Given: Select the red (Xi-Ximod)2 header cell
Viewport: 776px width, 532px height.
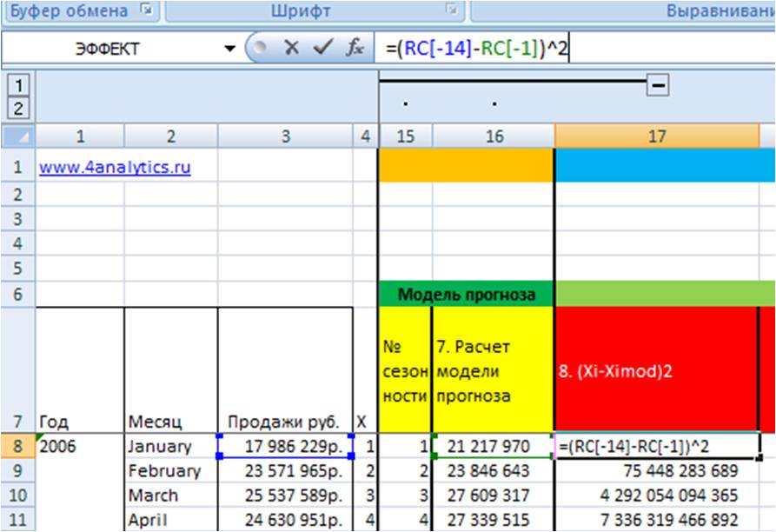Looking at the screenshot, I should pyautogui.click(x=656, y=369).
